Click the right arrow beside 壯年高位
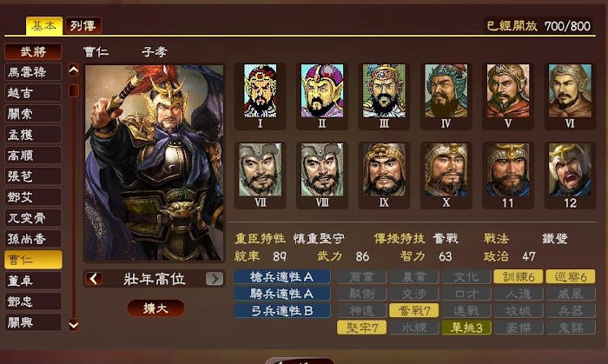Viewport: 608px width, 364px height. 215,278
